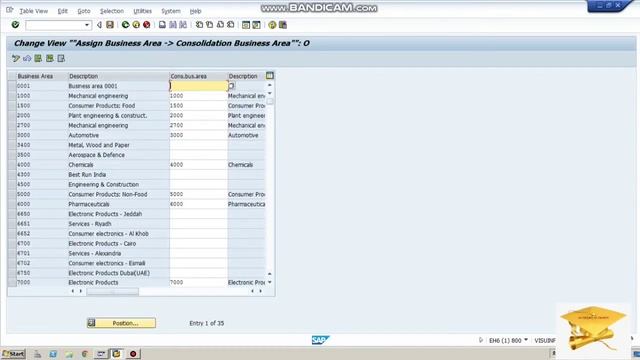This screenshot has height=360, width=640.
Task: Click the window menu icon left of Table View
Action: (x=9, y=10)
